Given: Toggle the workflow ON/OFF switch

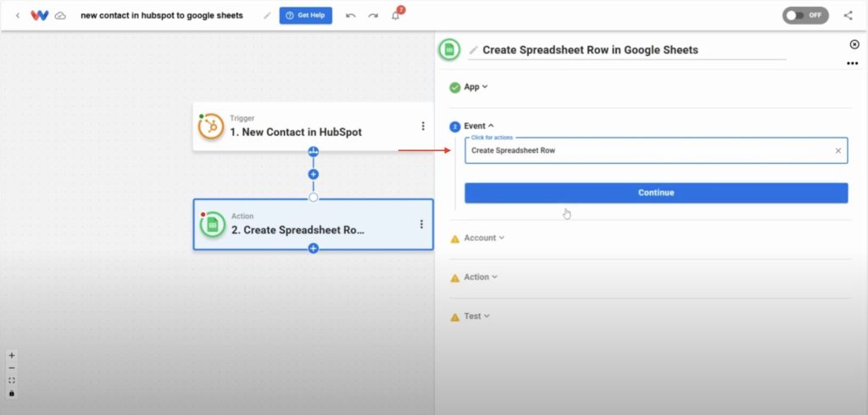Looking at the screenshot, I should 805,15.
